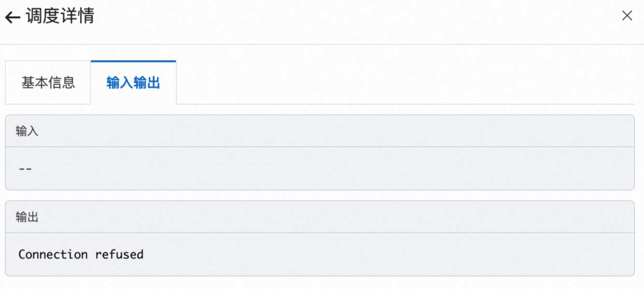Click blank space in 输入 header bar
This screenshot has width=644, height=289.
(x=338, y=131)
